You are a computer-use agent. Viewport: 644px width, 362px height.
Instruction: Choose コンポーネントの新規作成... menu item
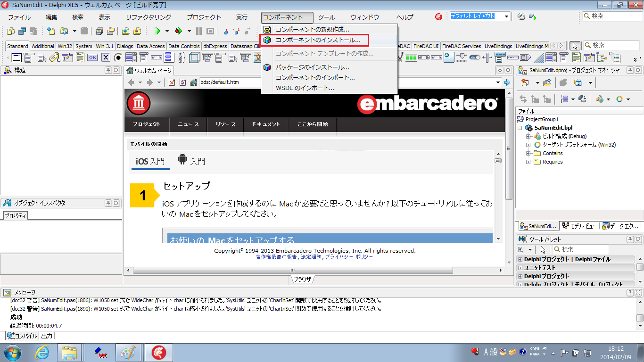coord(329,30)
